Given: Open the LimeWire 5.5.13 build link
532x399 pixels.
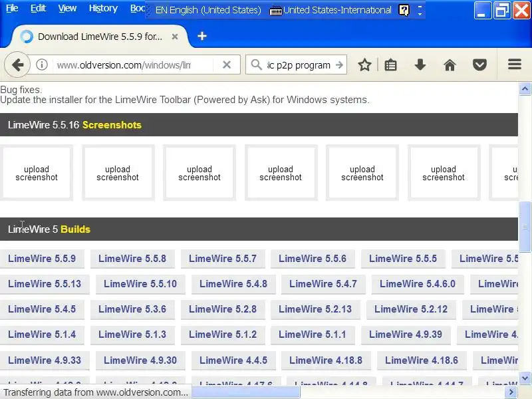Looking at the screenshot, I should point(45,284).
